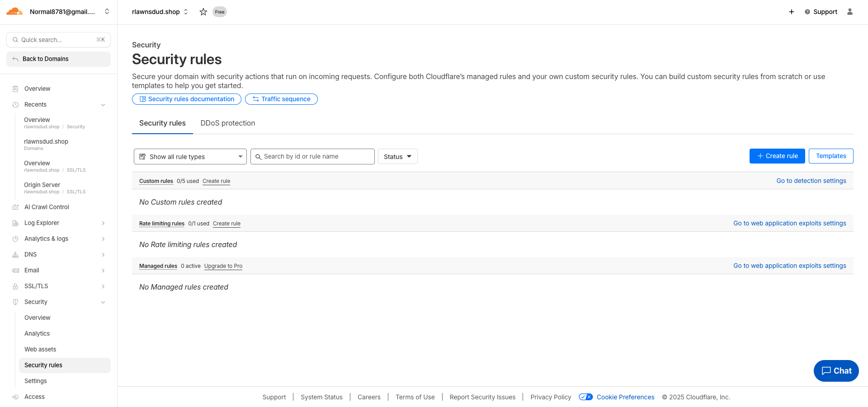This screenshot has width=868, height=407.
Task: Click the Managed rules heading label
Action: [158, 266]
